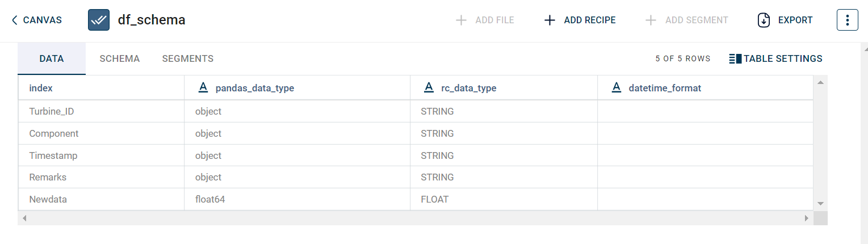Open the SEGMENTS tab
This screenshot has width=868, height=244.
pyautogui.click(x=187, y=58)
